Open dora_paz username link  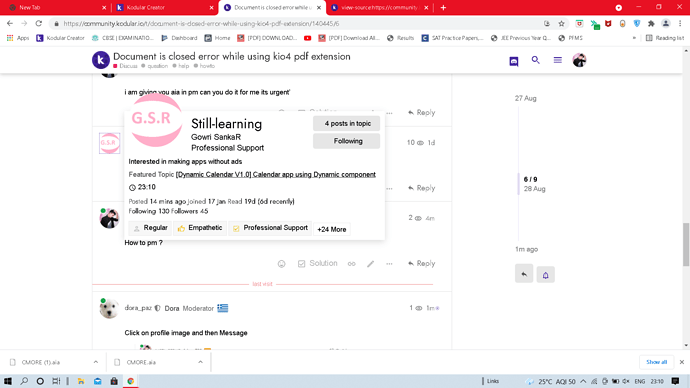138,308
